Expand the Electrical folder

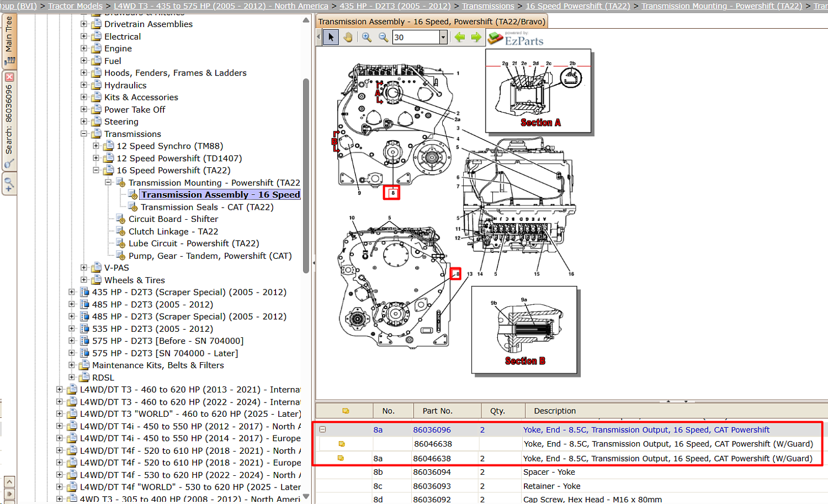84,36
